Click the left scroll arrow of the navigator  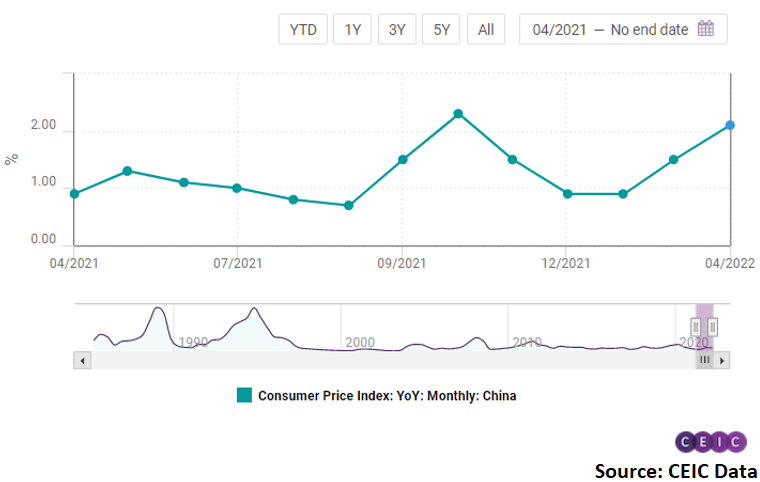pos(83,359)
